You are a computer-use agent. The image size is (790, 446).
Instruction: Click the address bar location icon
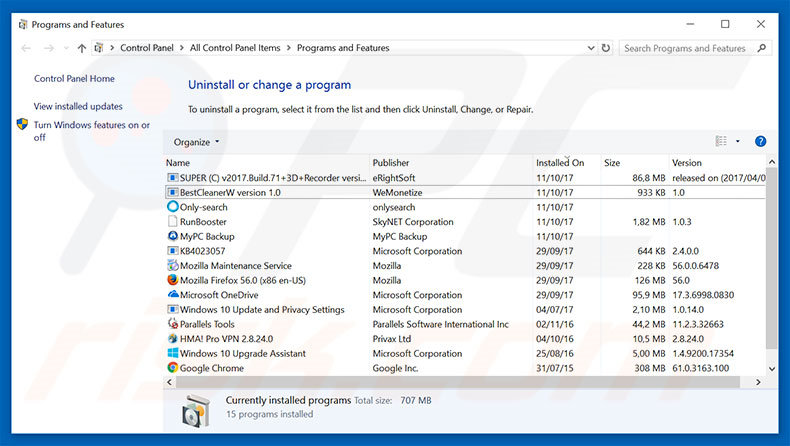click(99, 48)
